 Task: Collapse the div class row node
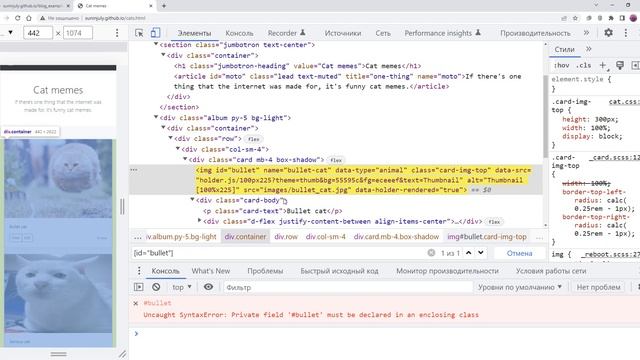tap(171, 138)
